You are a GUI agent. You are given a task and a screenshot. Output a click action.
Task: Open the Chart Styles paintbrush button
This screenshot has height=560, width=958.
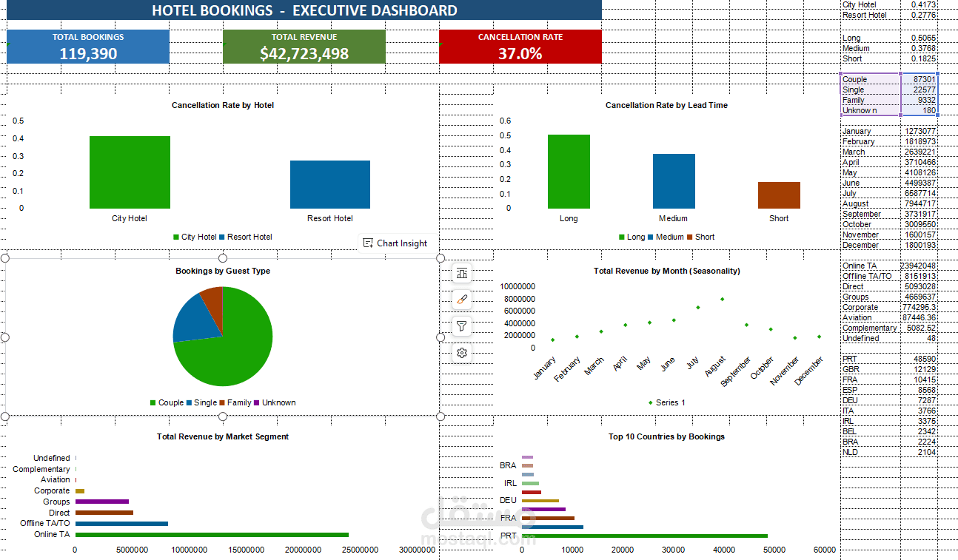coord(462,300)
